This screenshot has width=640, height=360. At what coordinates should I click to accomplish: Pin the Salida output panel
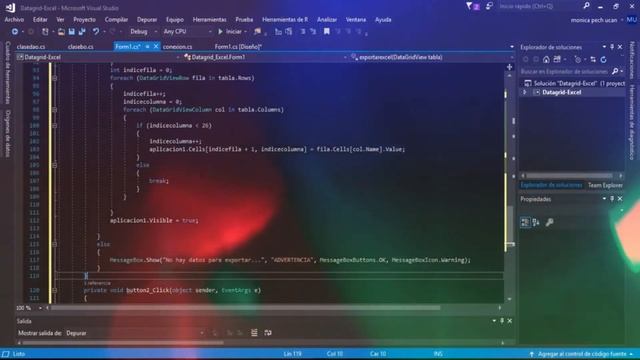tap(502, 321)
